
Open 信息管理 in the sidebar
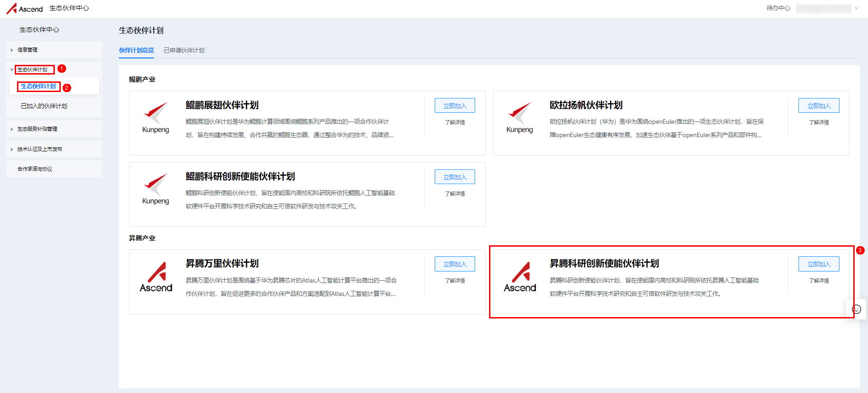click(54, 50)
